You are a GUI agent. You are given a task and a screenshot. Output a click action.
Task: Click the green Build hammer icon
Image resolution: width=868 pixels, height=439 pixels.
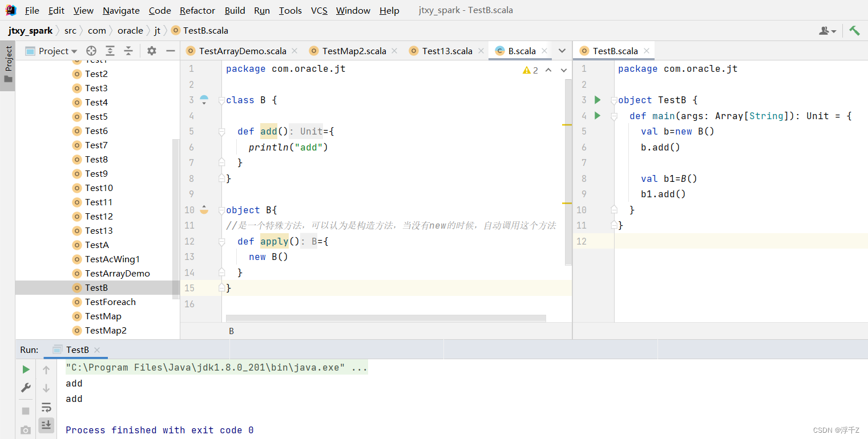pos(854,30)
